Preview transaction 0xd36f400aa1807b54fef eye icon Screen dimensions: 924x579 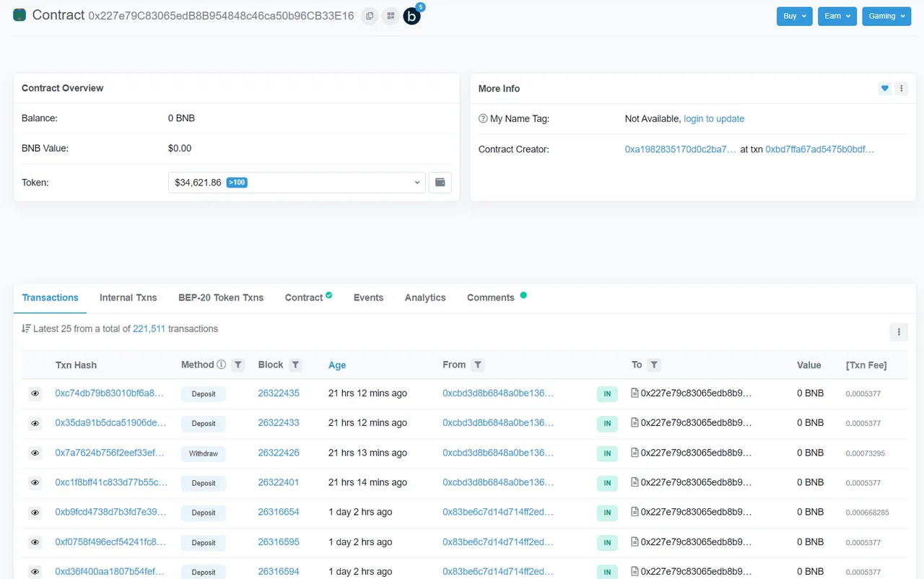click(x=35, y=572)
